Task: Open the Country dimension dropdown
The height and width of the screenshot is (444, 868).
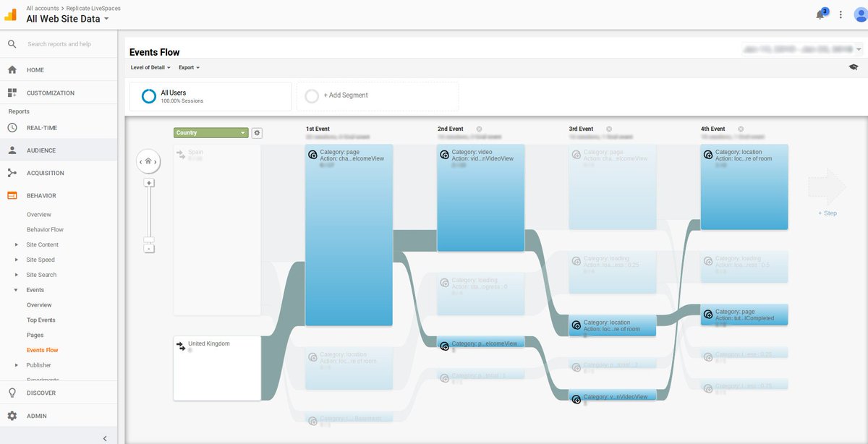Action: click(210, 132)
